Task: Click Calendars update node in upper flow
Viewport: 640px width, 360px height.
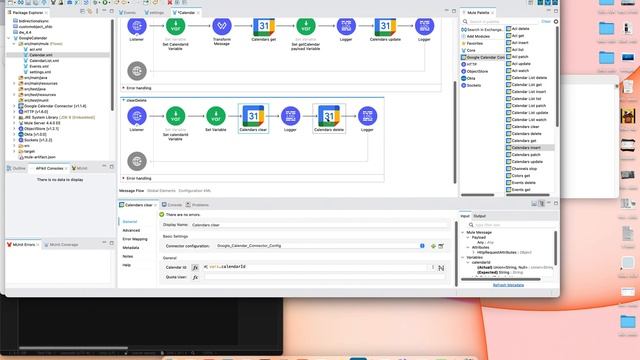Action: tap(385, 26)
